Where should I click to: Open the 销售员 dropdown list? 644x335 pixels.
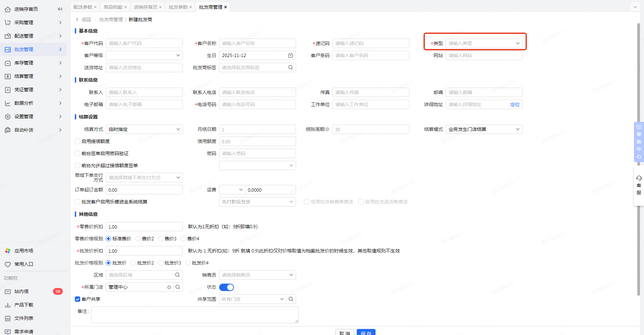pyautogui.click(x=257, y=275)
